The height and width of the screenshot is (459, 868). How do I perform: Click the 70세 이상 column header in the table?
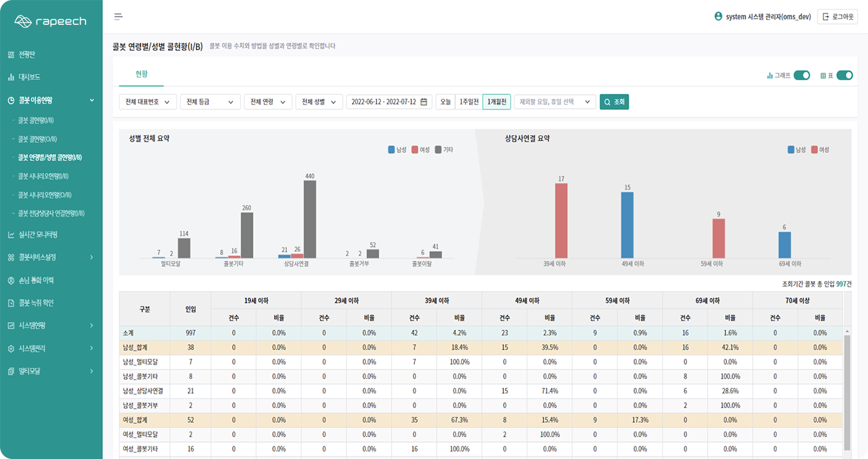(797, 300)
